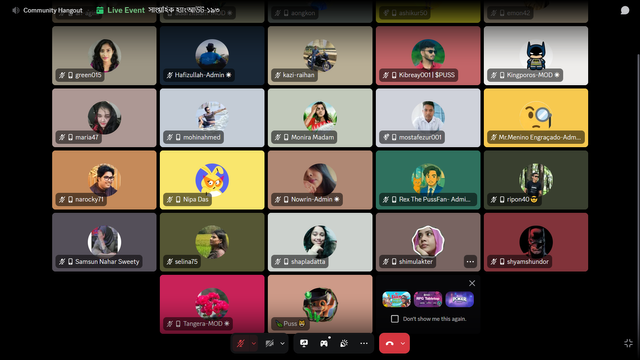This screenshot has width=640, height=360.
Task: Click shyamshundor's avatar
Action: (x=536, y=242)
